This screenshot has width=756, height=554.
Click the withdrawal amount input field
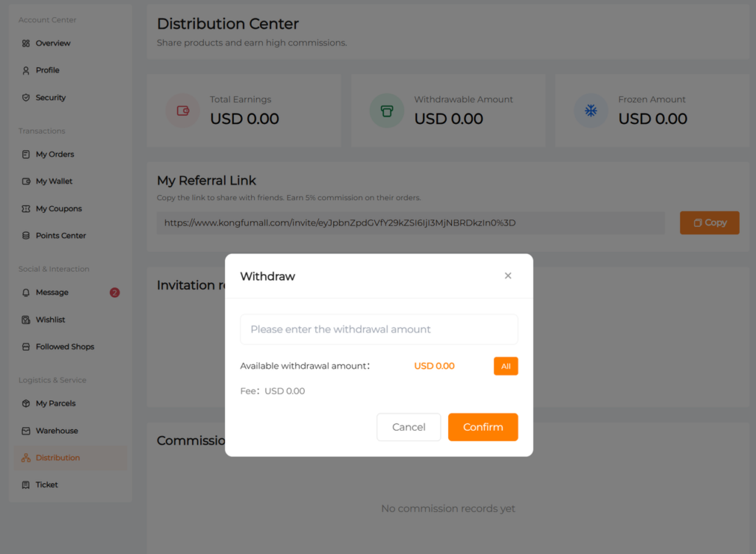click(x=379, y=329)
